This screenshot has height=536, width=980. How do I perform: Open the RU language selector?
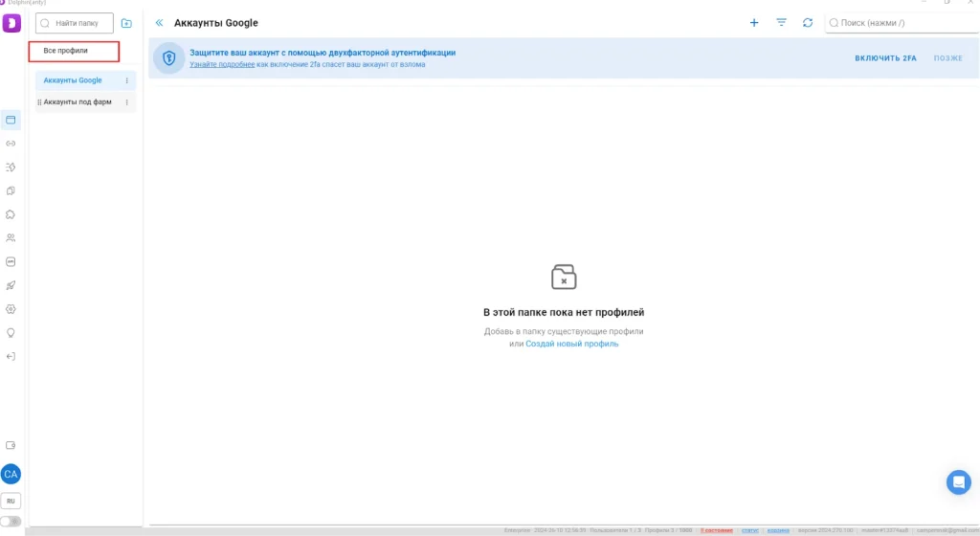coord(11,501)
